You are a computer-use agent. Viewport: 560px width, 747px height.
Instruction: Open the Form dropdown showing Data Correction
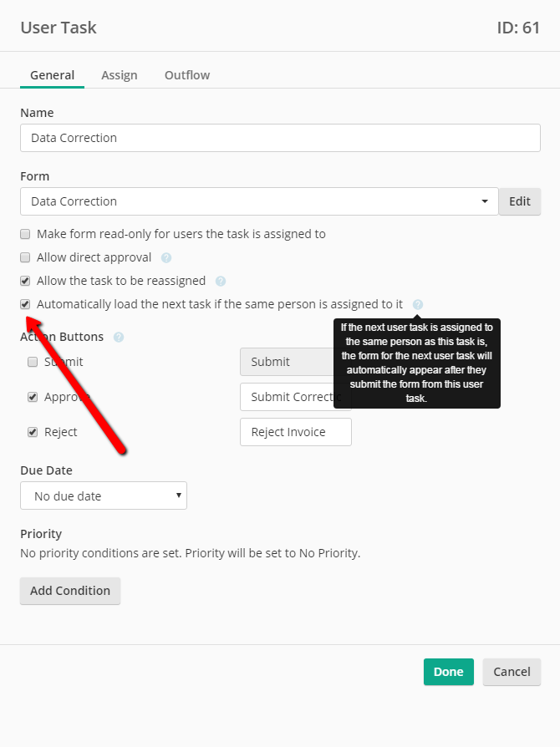[259, 201]
